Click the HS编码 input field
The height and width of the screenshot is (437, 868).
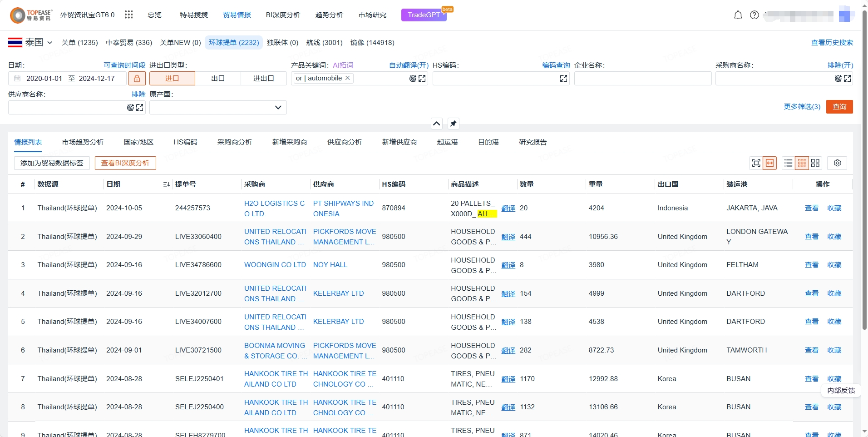pyautogui.click(x=495, y=79)
